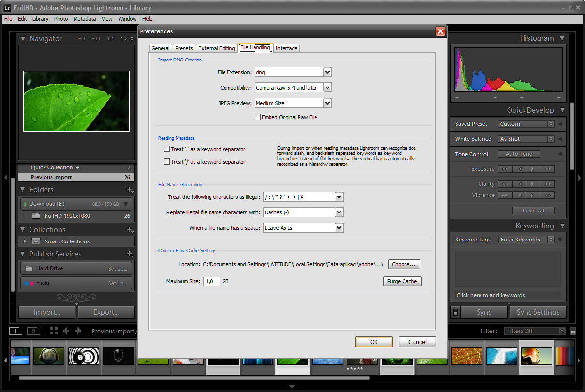Collapse the filmstrip with bottom arrow
The height and width of the screenshot is (392, 585).
[x=292, y=386]
